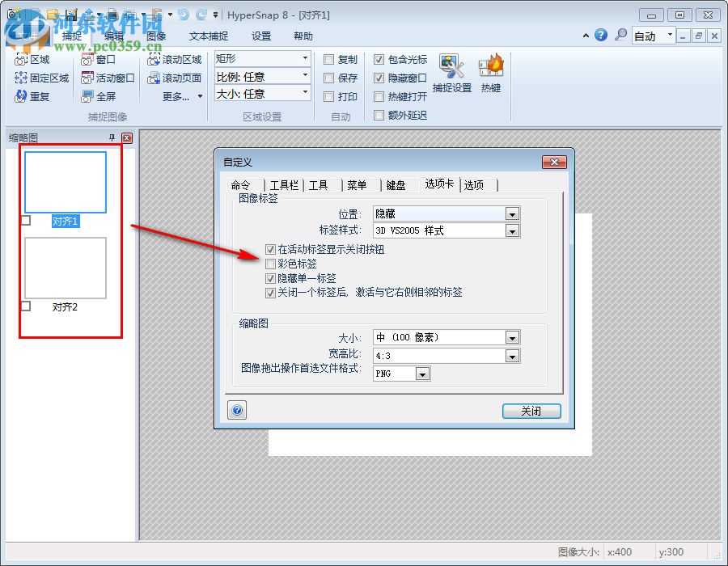Uncheck 隐藏单一标签 in the dialog
This screenshot has width=728, height=566.
(x=270, y=279)
